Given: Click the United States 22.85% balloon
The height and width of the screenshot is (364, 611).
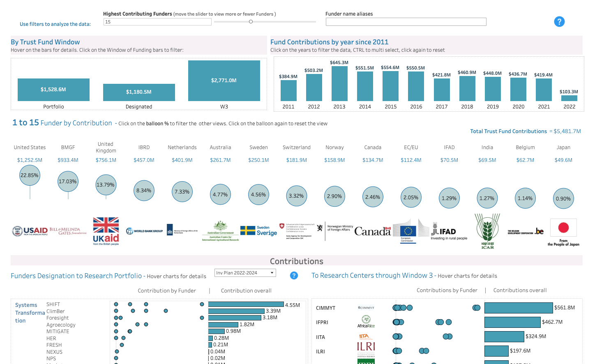Looking at the screenshot, I should 30,175.
